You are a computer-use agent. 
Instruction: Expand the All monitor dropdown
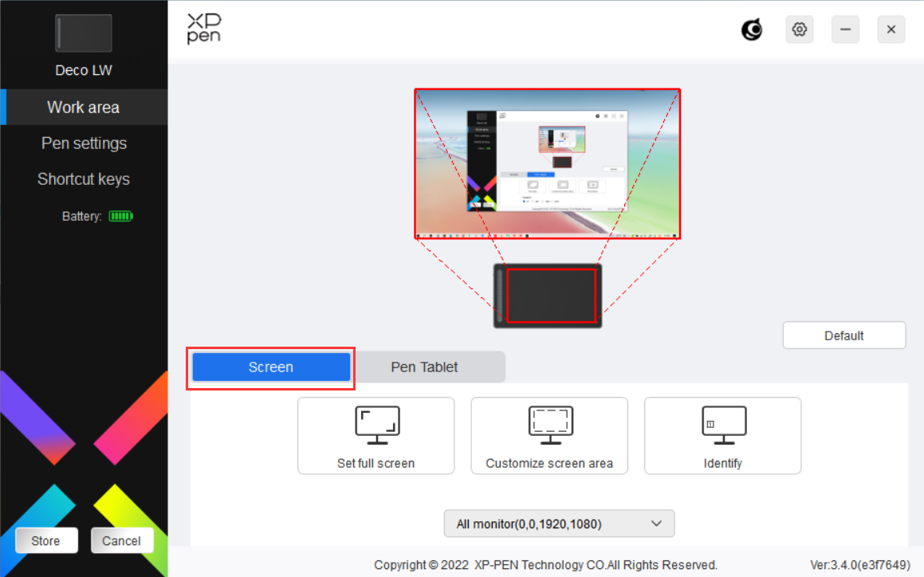(559, 524)
